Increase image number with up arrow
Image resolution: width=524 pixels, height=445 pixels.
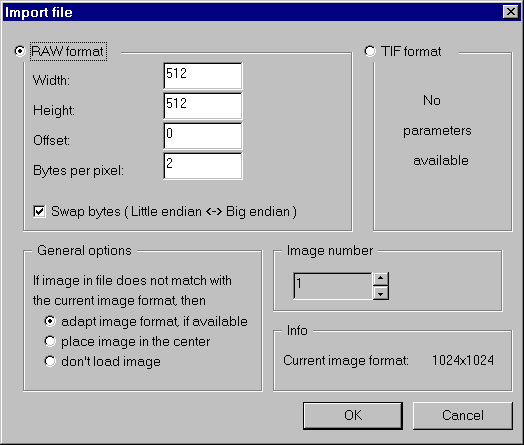click(381, 279)
